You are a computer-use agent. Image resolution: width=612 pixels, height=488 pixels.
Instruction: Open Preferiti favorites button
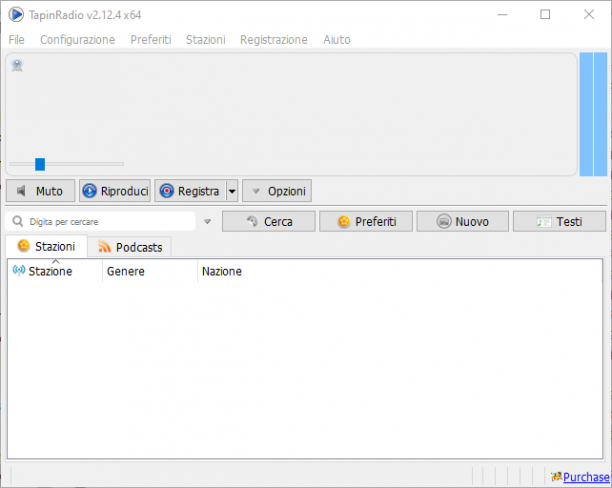366,222
